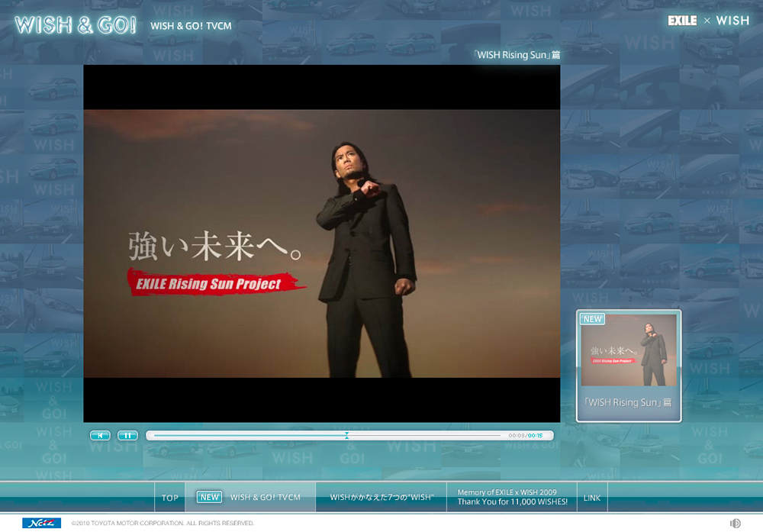Open the LINK navigation item
Screen dimensions: 763x532
(592, 498)
